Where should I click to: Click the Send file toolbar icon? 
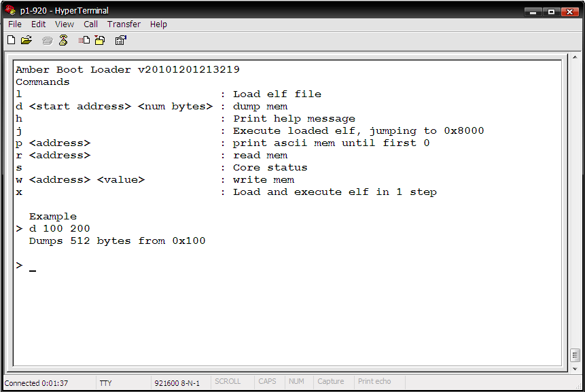[x=84, y=40]
